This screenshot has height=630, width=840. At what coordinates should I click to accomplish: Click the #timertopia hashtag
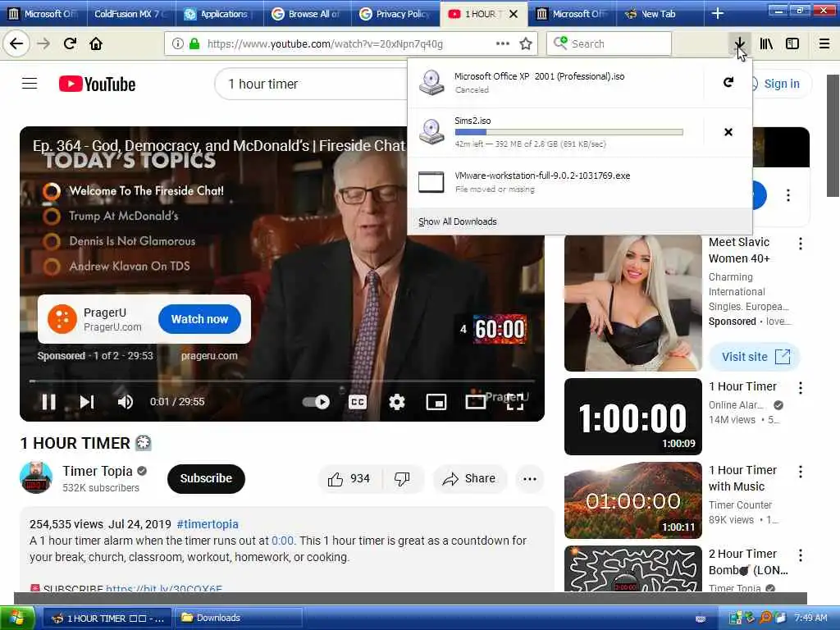tap(208, 524)
